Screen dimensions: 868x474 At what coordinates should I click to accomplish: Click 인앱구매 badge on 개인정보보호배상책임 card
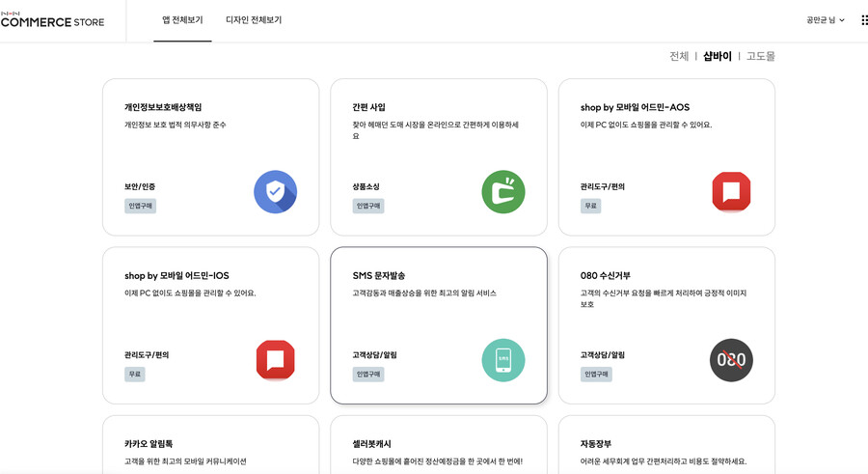point(140,206)
